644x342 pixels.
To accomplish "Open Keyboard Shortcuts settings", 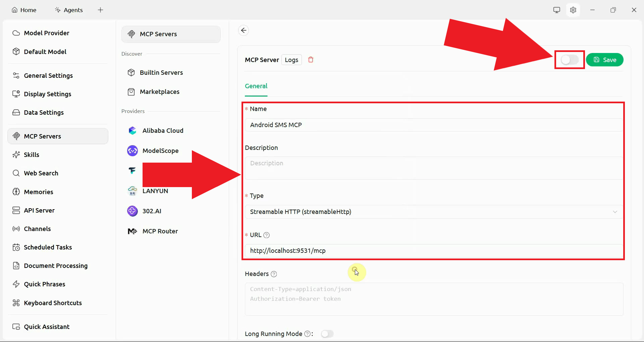I will (x=58, y=303).
